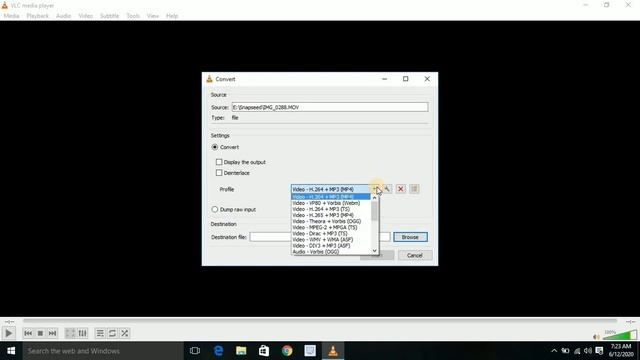Close the Convert dialog window
Image resolution: width=640 pixels, height=360 pixels.
click(x=427, y=79)
